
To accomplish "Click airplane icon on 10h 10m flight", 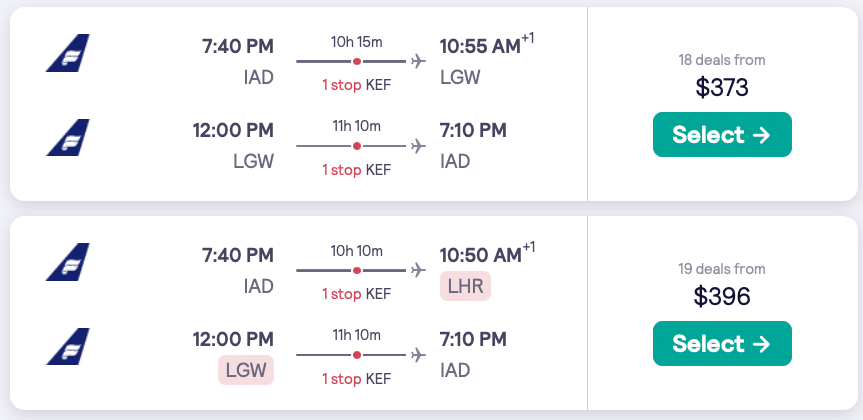I will tap(418, 270).
